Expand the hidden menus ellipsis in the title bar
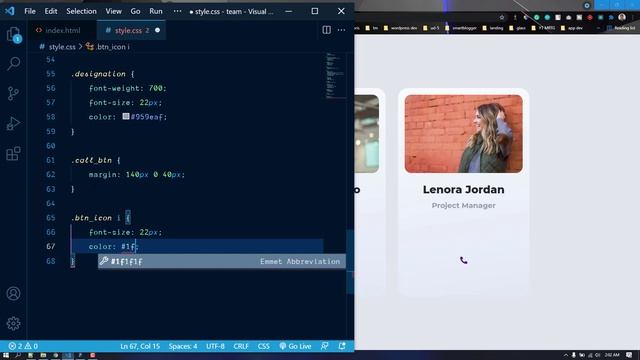Image resolution: width=640 pixels, height=360 pixels. pos(177,11)
